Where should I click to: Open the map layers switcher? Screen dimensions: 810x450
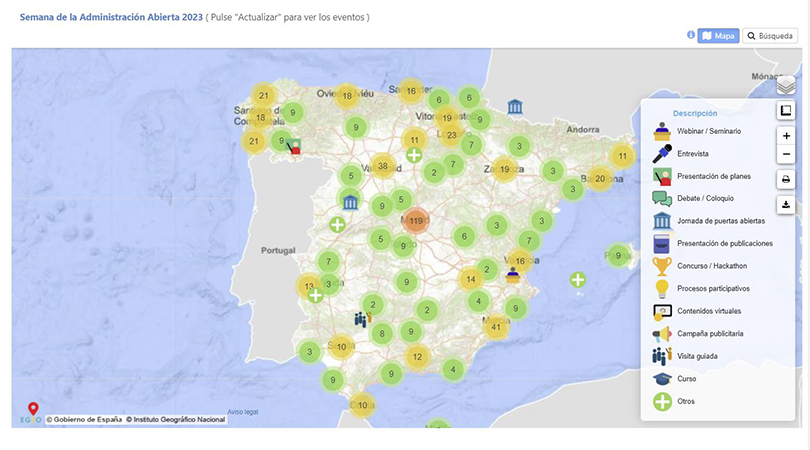coord(786,86)
